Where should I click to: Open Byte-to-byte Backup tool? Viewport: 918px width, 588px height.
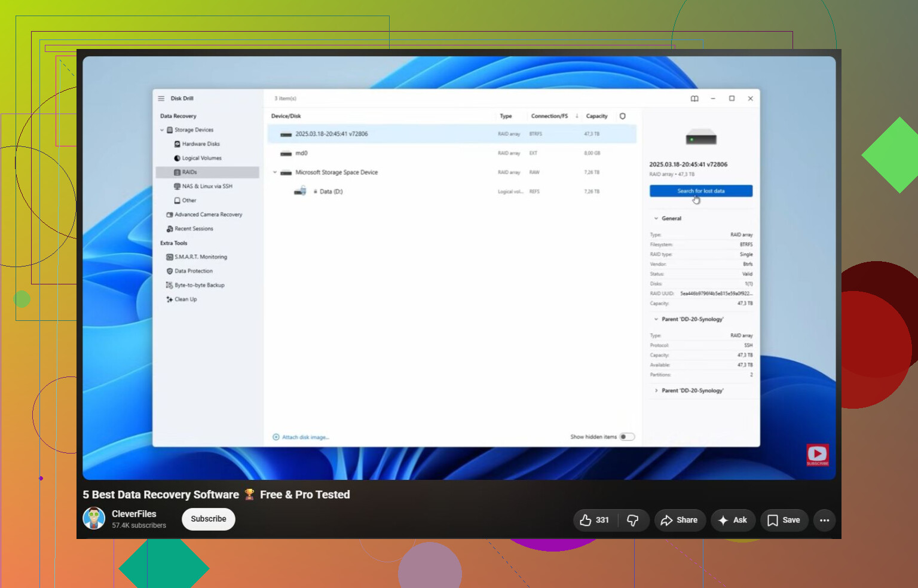[199, 286]
